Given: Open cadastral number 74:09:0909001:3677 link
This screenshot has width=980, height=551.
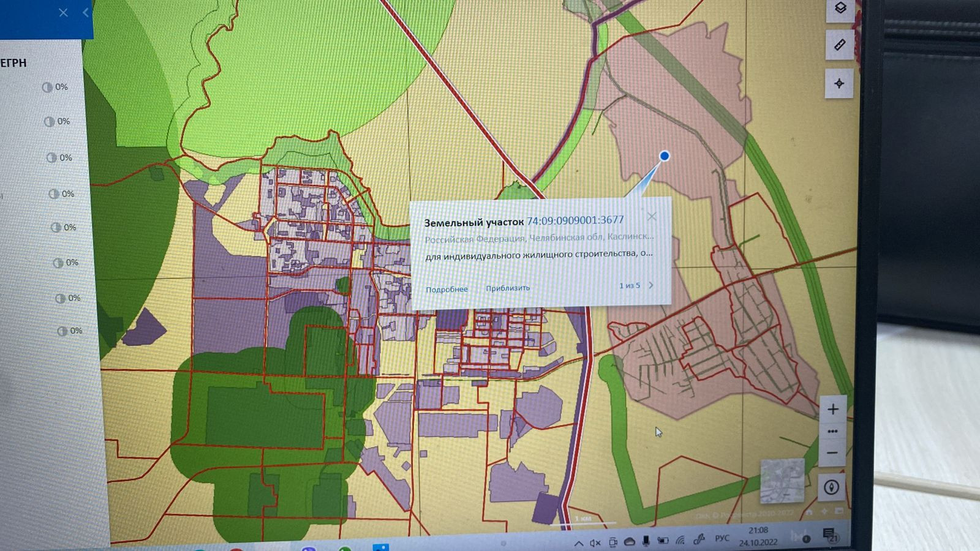Looking at the screenshot, I should tap(575, 220).
